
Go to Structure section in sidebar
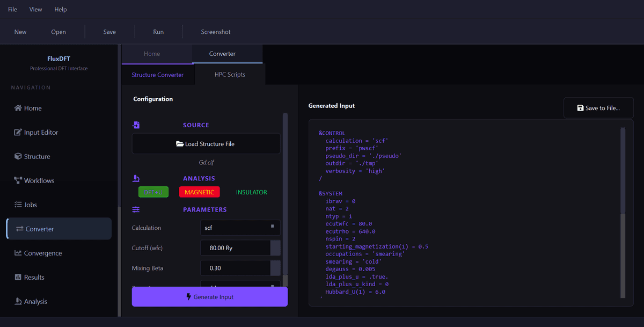(37, 156)
